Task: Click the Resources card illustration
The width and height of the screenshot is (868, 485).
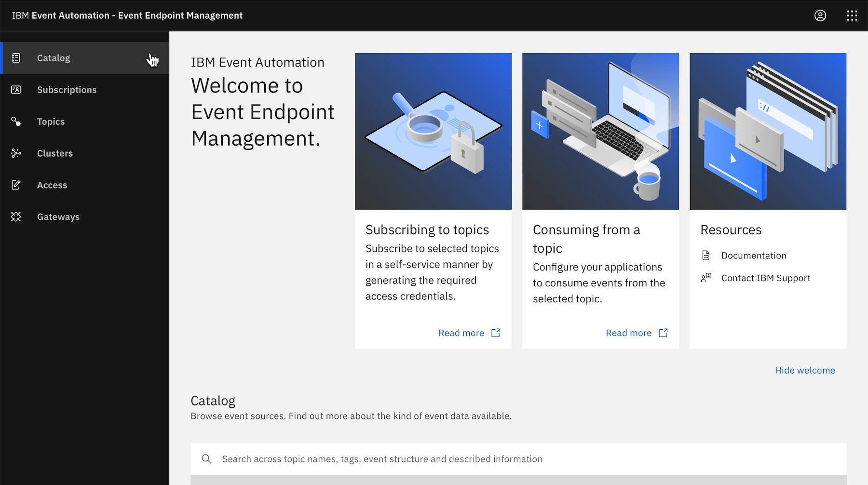Action: pos(768,131)
